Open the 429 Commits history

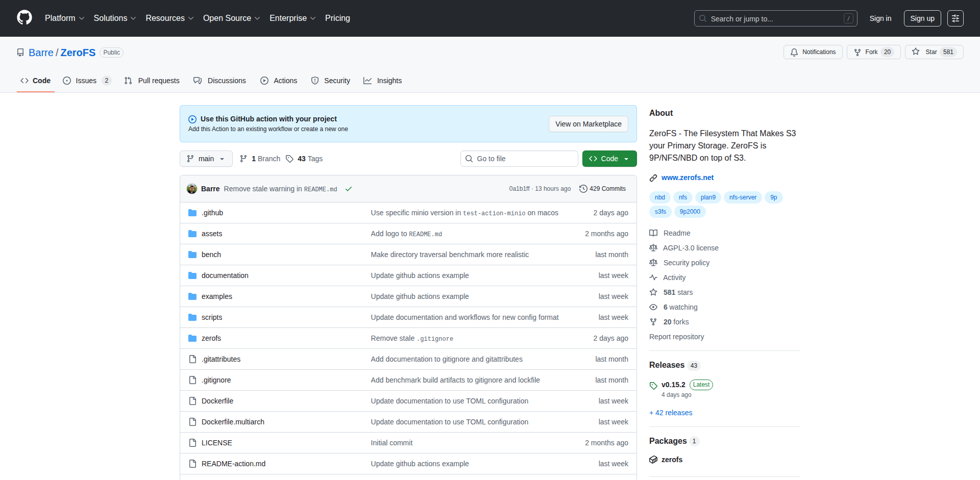(602, 189)
